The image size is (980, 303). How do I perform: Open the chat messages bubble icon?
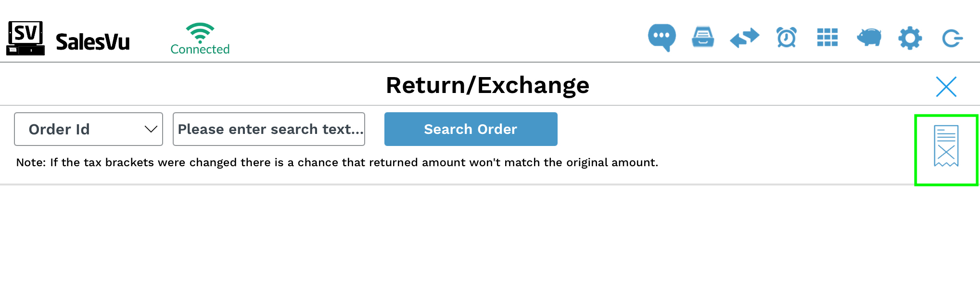pos(662,37)
